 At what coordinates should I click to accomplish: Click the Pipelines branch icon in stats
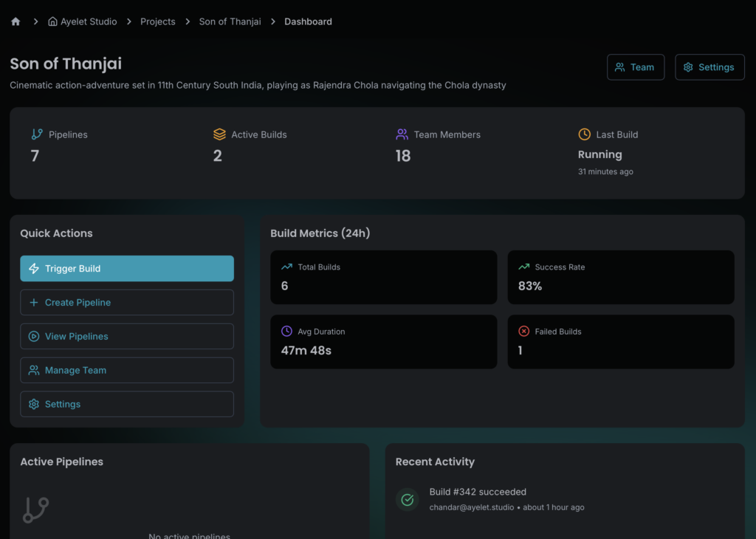pos(37,134)
